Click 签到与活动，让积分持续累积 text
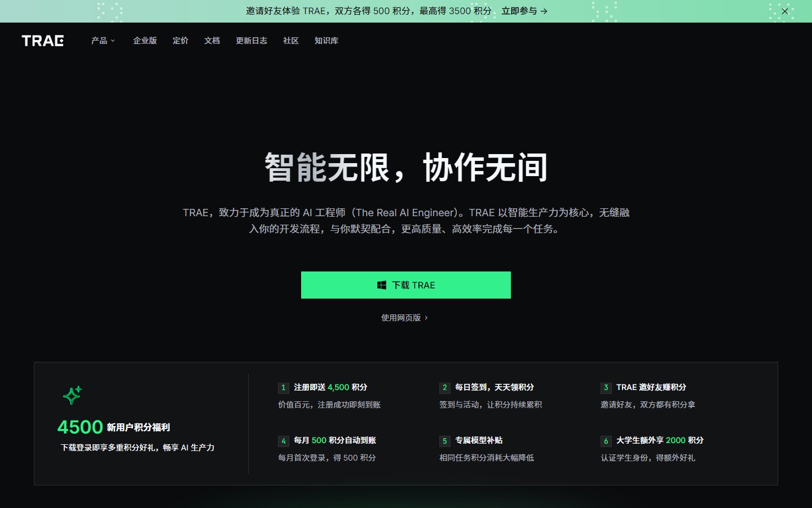 coord(491,405)
